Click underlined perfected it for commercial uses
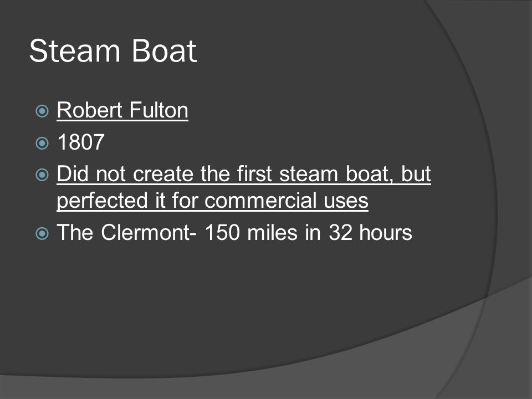Viewport: 532px width, 399px height. coord(212,201)
